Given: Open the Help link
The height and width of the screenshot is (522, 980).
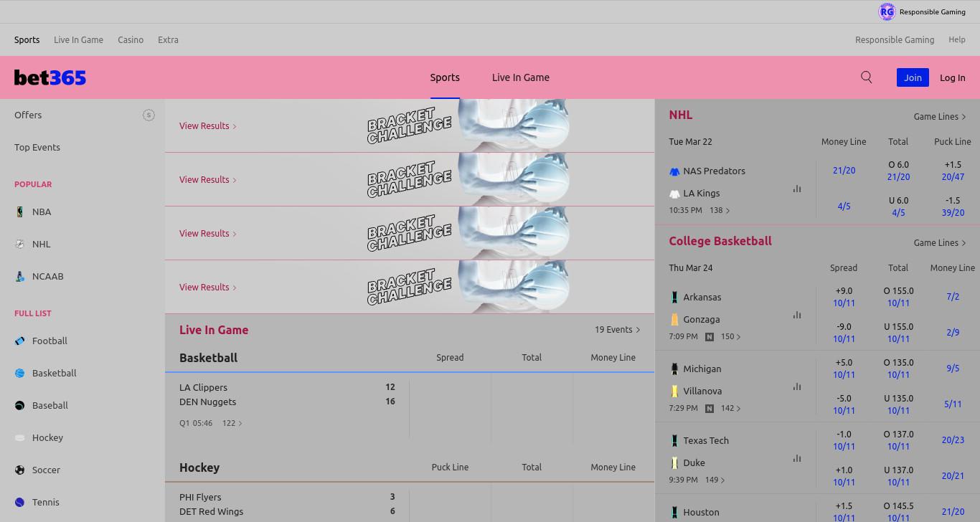Looking at the screenshot, I should coord(957,40).
